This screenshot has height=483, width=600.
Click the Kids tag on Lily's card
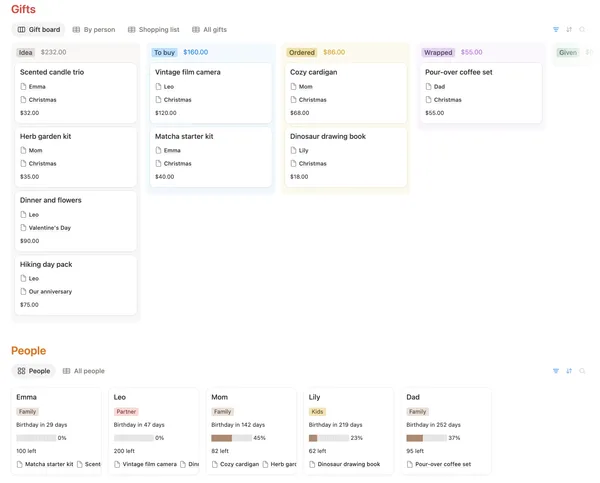click(317, 412)
